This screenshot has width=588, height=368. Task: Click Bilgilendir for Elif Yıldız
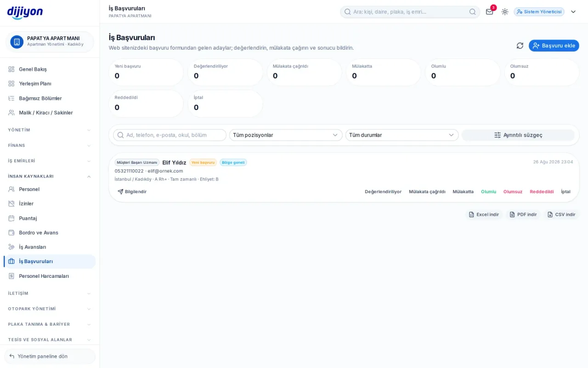pos(132,192)
